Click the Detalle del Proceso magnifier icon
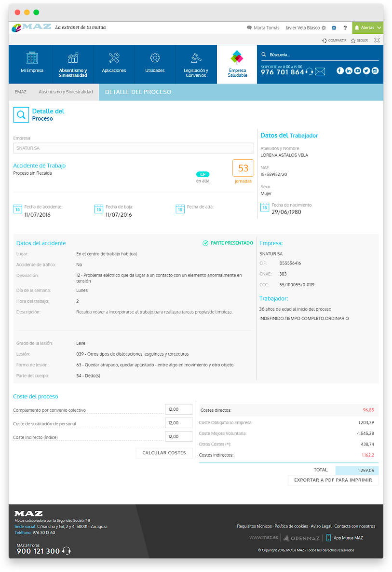This screenshot has height=572, width=392. pyautogui.click(x=21, y=115)
